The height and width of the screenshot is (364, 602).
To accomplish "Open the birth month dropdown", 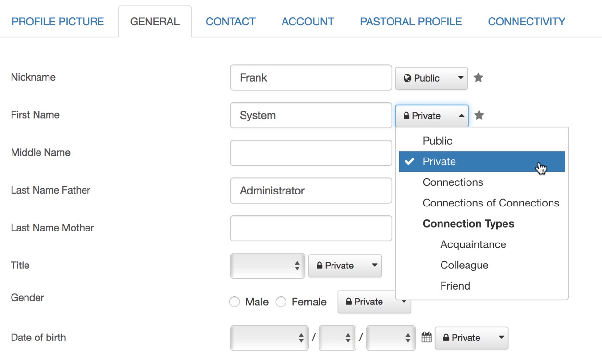I will point(270,338).
